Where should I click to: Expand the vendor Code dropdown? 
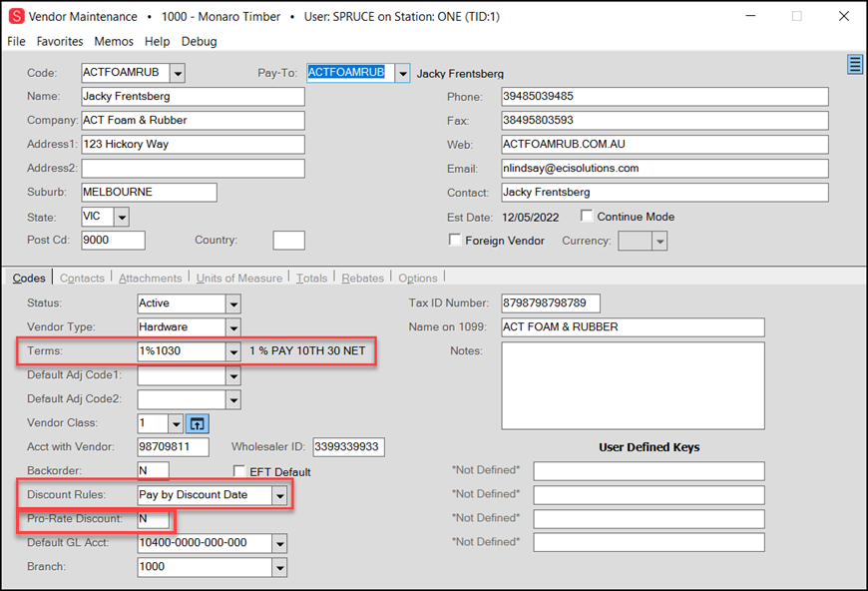178,73
